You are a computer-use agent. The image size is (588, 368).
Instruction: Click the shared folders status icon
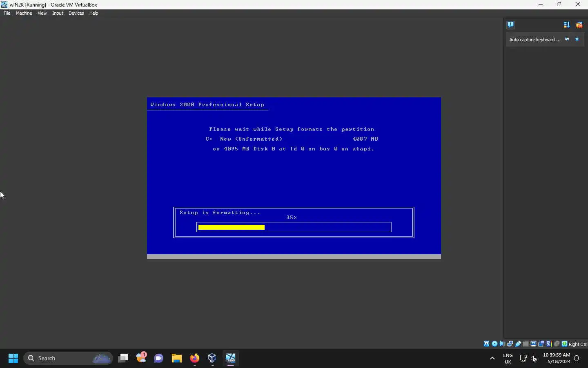click(x=526, y=344)
